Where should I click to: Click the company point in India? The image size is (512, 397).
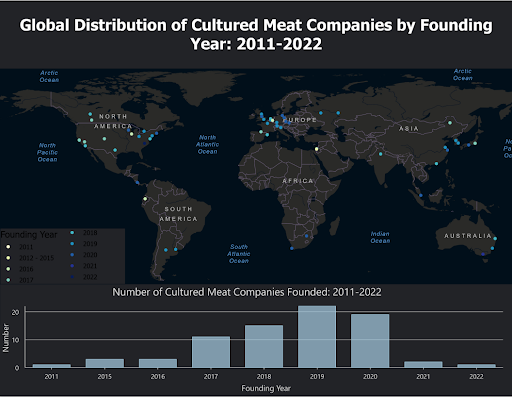coord(381,154)
